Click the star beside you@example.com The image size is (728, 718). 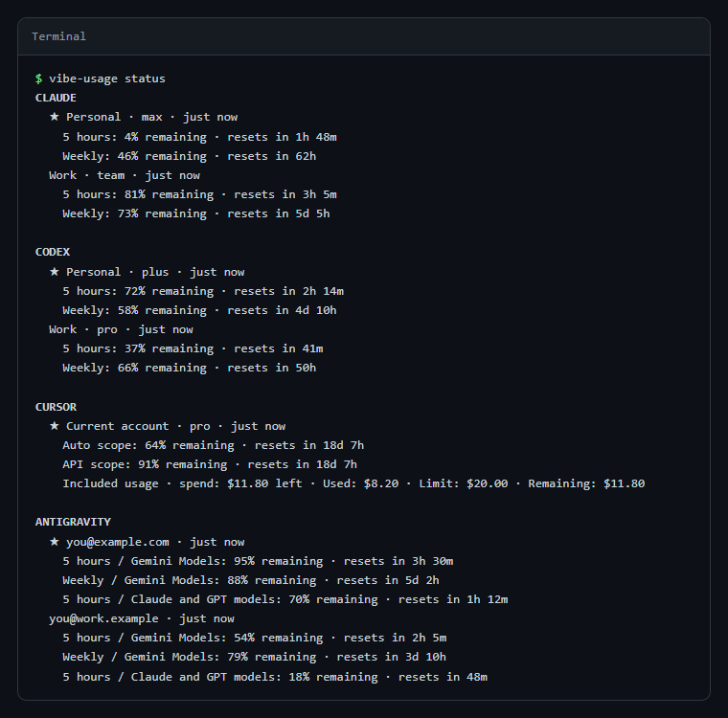click(x=55, y=542)
